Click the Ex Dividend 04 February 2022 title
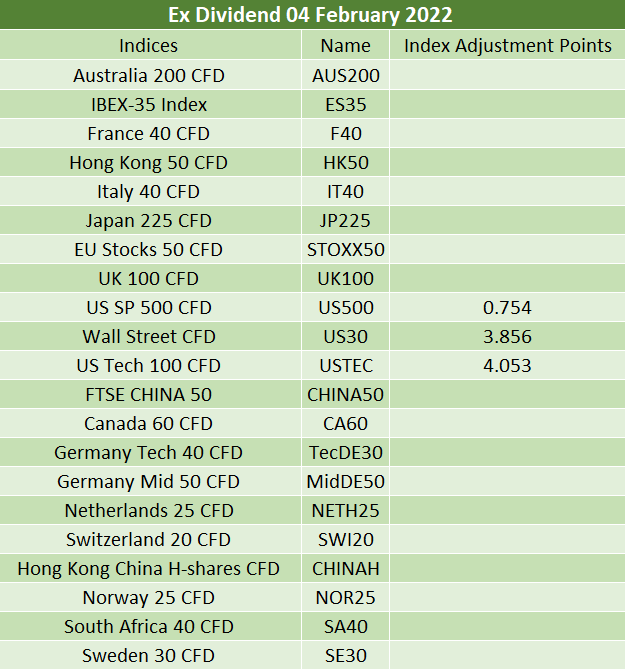This screenshot has width=625, height=670. click(312, 15)
